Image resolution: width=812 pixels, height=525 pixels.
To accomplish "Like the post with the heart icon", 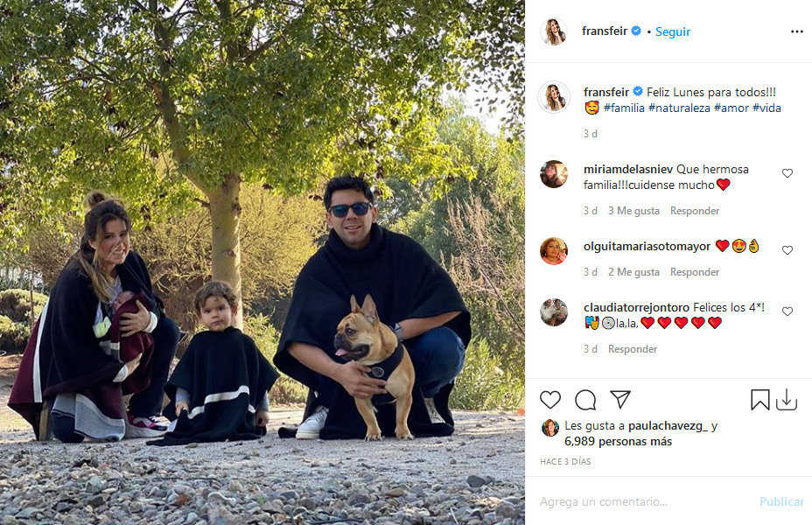I will (550, 400).
